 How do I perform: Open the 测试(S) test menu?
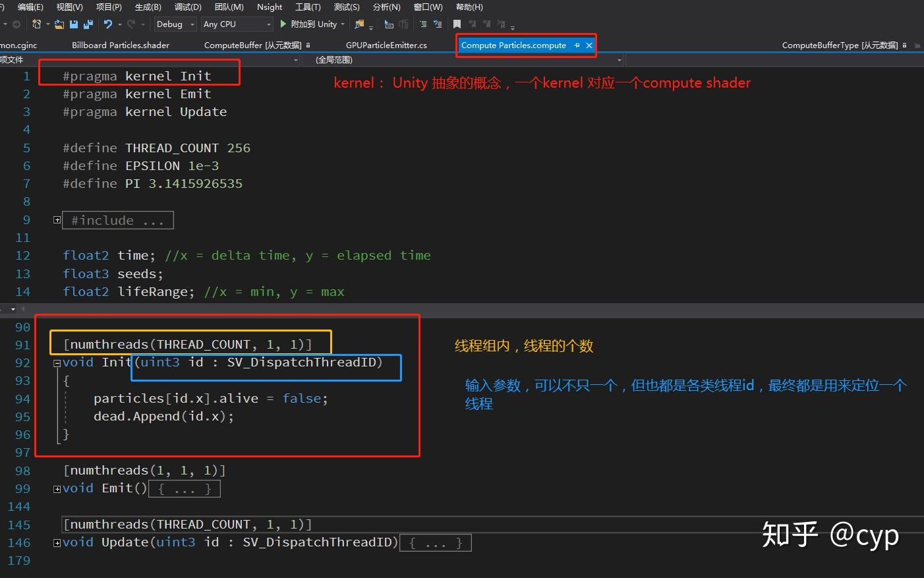pyautogui.click(x=347, y=7)
